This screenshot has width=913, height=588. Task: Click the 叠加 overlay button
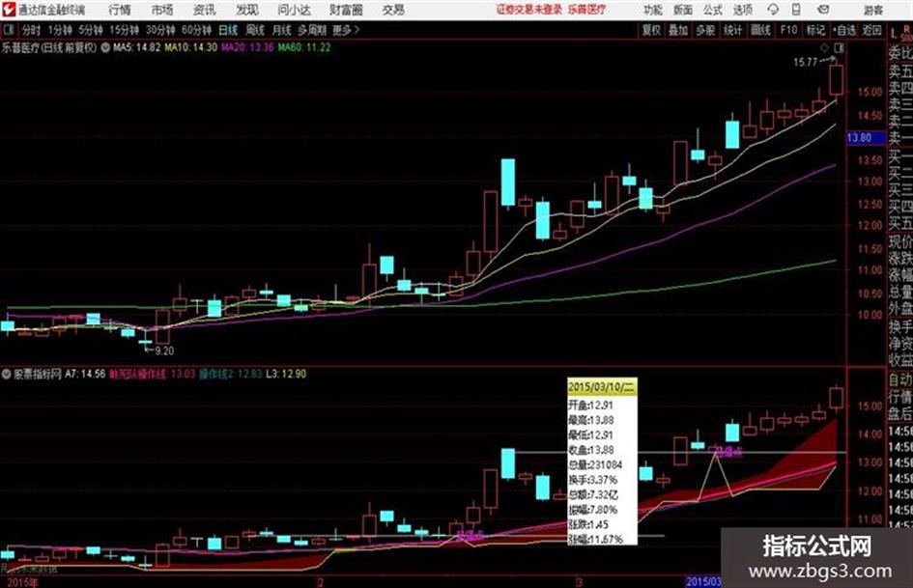coord(678,30)
